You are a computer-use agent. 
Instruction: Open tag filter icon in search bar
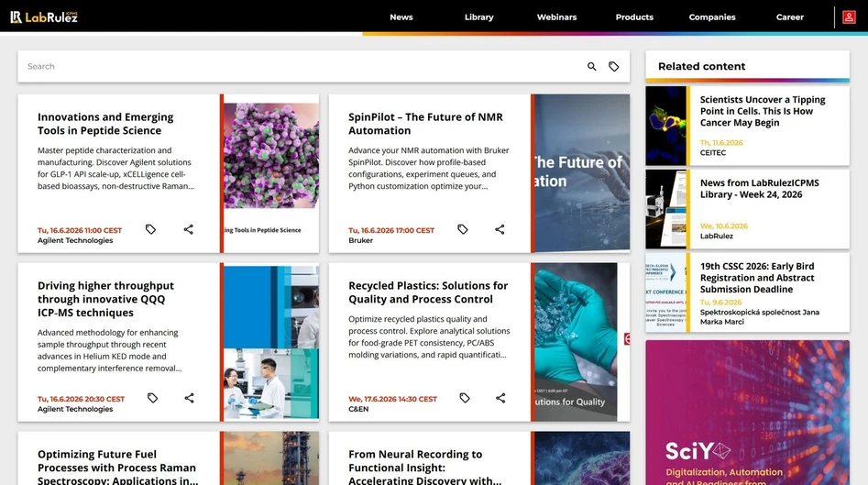[x=614, y=66]
